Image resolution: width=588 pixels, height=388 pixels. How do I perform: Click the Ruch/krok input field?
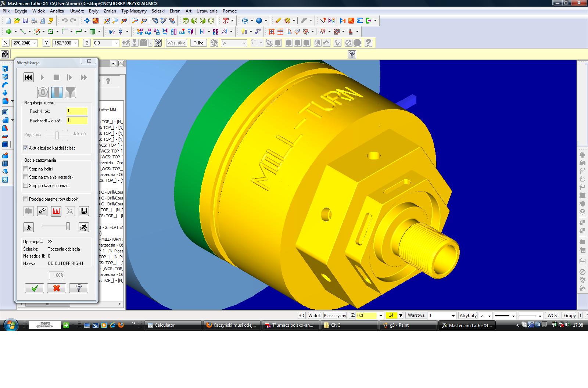tap(77, 111)
